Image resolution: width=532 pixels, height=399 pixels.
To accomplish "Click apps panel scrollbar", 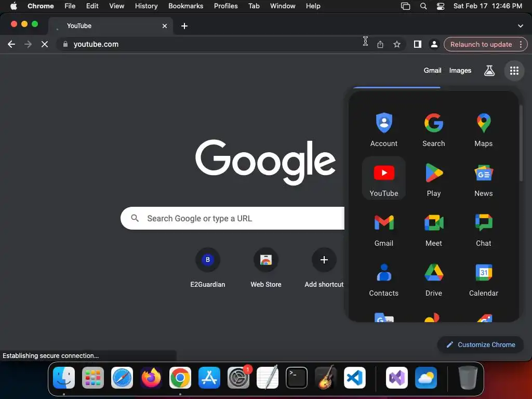I will 521,143.
